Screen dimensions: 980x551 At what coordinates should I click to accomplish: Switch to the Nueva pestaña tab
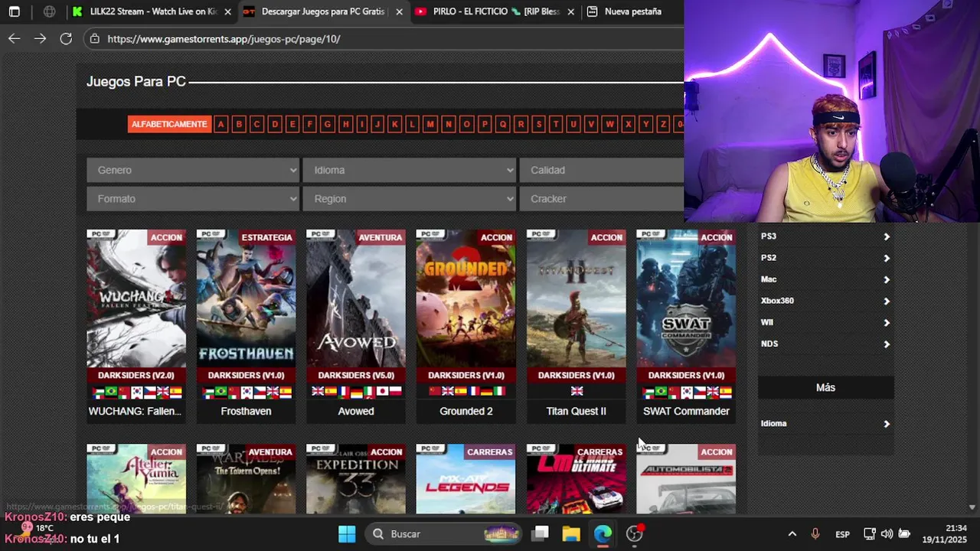[632, 11]
